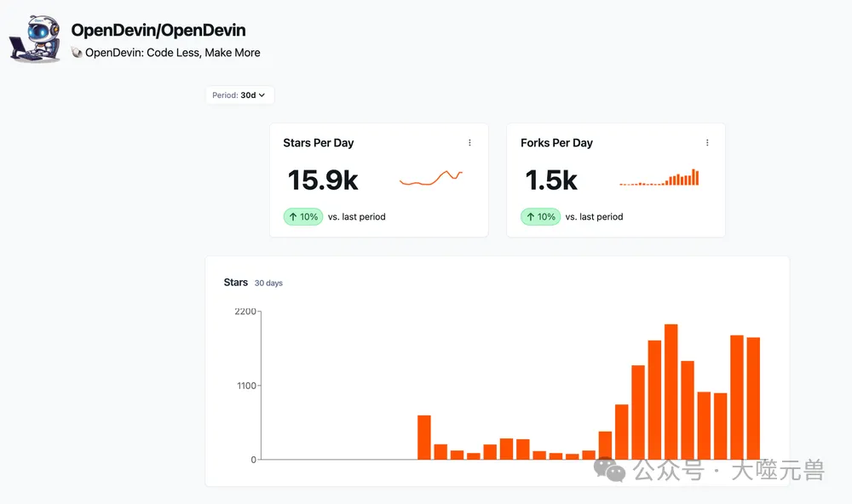852x504 pixels.
Task: Click the Stars Per Day card title
Action: pyautogui.click(x=319, y=143)
